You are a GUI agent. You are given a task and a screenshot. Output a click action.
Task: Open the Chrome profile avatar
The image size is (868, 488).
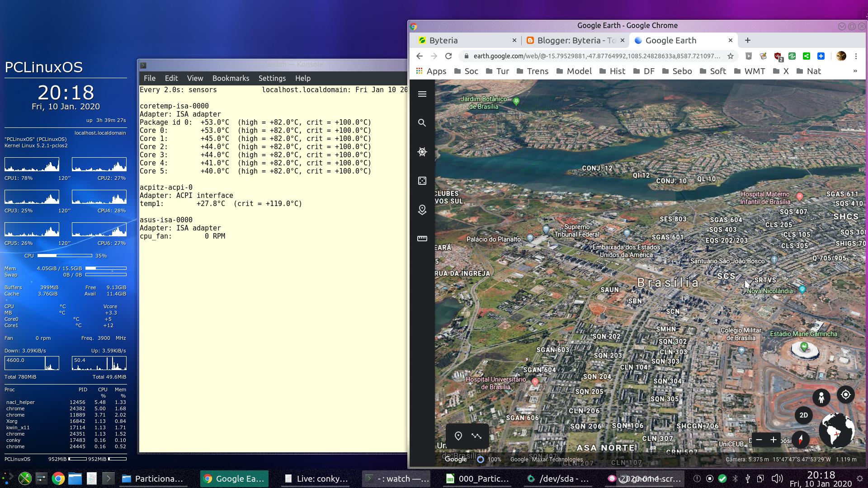click(x=841, y=56)
